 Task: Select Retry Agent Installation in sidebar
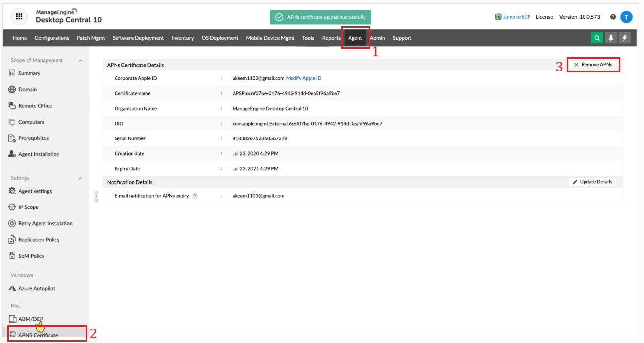pyautogui.click(x=45, y=223)
